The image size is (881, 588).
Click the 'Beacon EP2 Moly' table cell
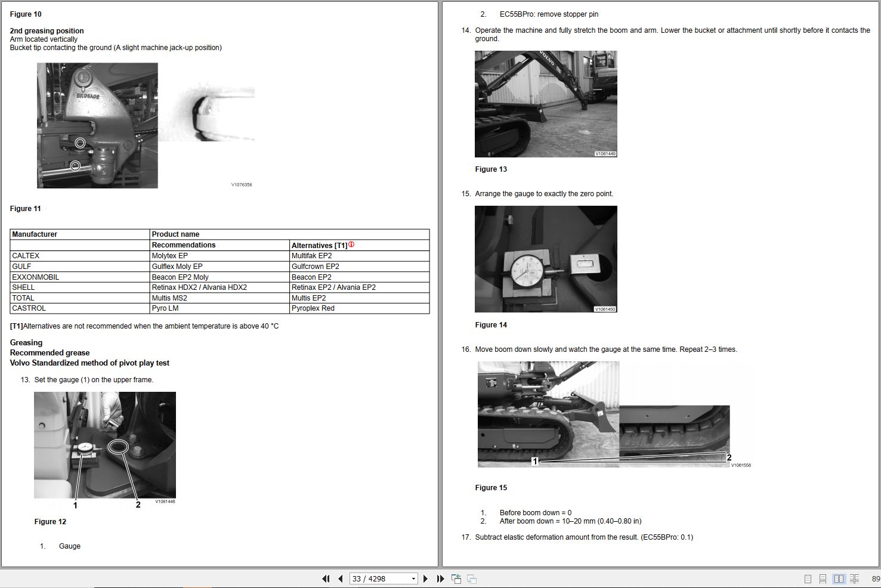[x=220, y=277]
